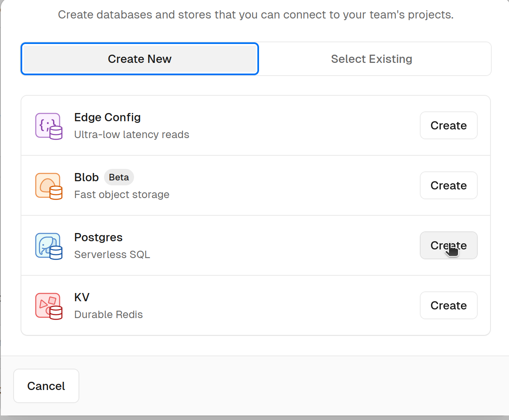Create a new KV store

[x=449, y=305]
